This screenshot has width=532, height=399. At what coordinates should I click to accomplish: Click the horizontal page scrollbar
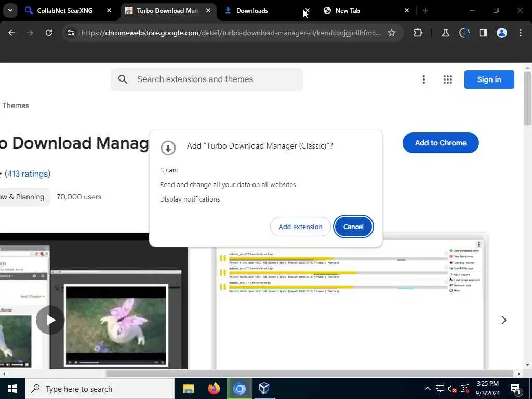click(x=309, y=374)
